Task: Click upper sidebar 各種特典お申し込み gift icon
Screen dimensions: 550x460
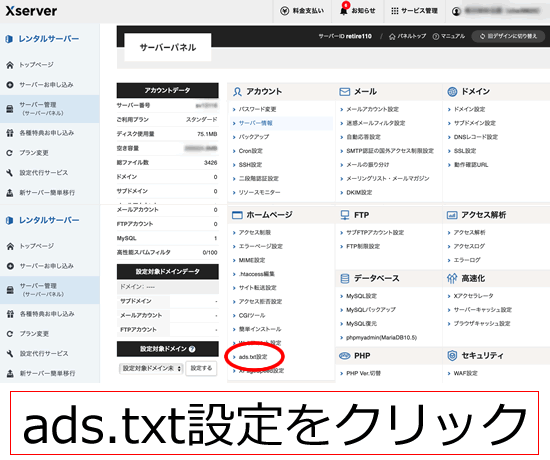Action: coord(10,133)
